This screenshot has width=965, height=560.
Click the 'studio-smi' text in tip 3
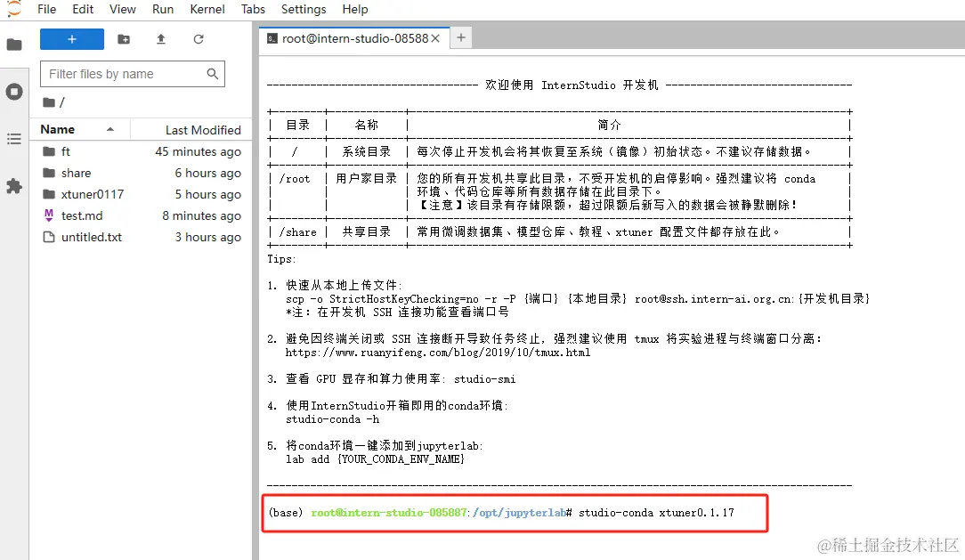pyautogui.click(x=485, y=379)
